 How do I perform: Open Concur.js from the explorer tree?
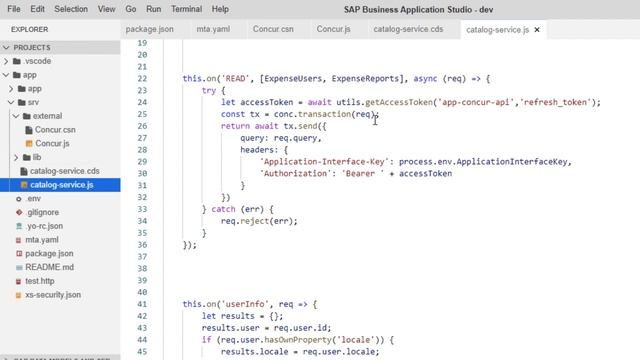click(x=52, y=144)
